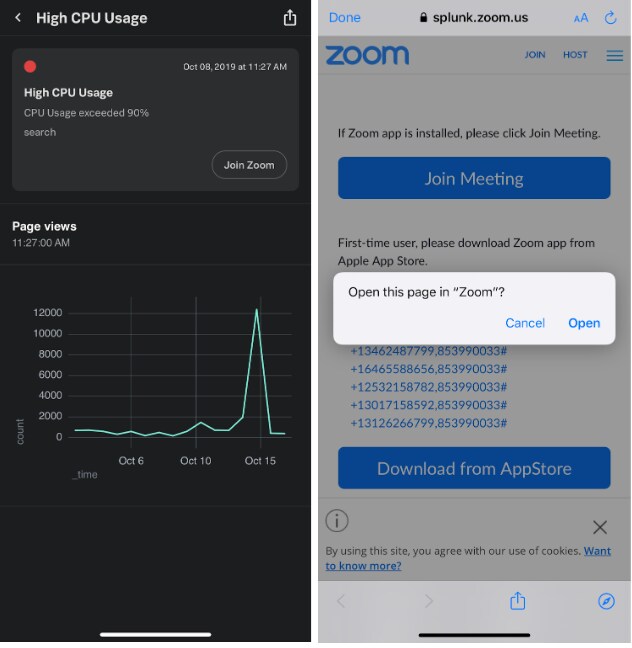Tap the blue Join Meeting button
The height and width of the screenshot is (648, 632).
(x=474, y=178)
